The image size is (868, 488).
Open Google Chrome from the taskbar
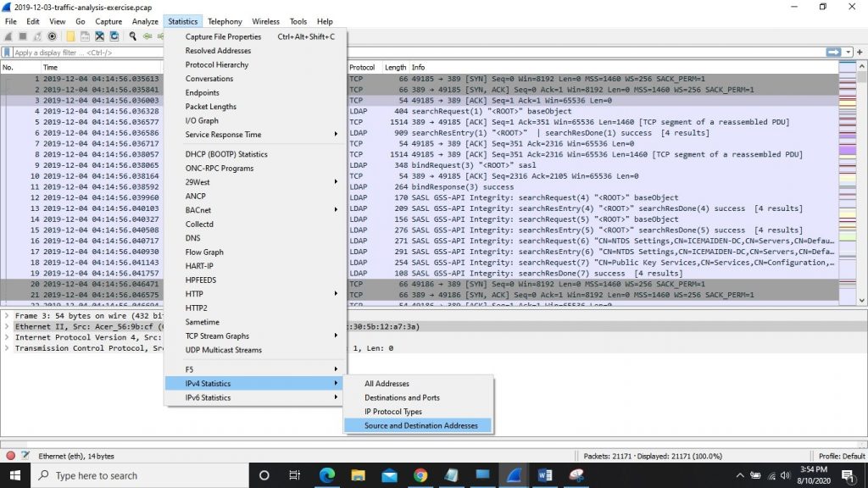click(420, 475)
